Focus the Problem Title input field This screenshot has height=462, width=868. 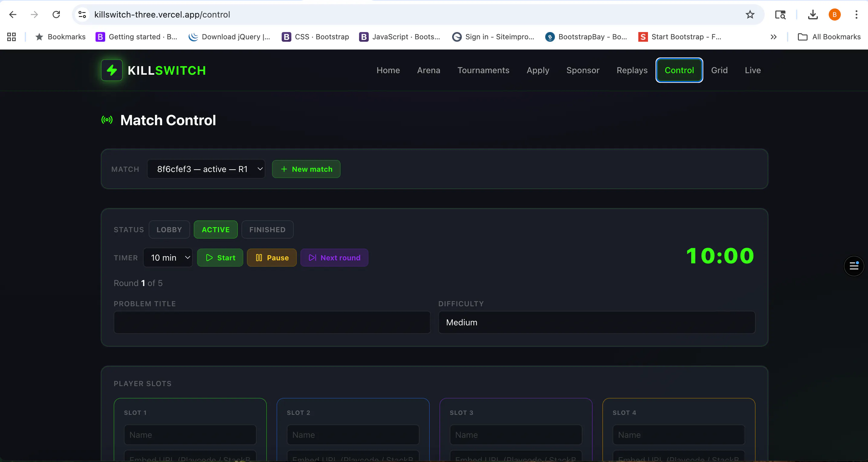(272, 322)
